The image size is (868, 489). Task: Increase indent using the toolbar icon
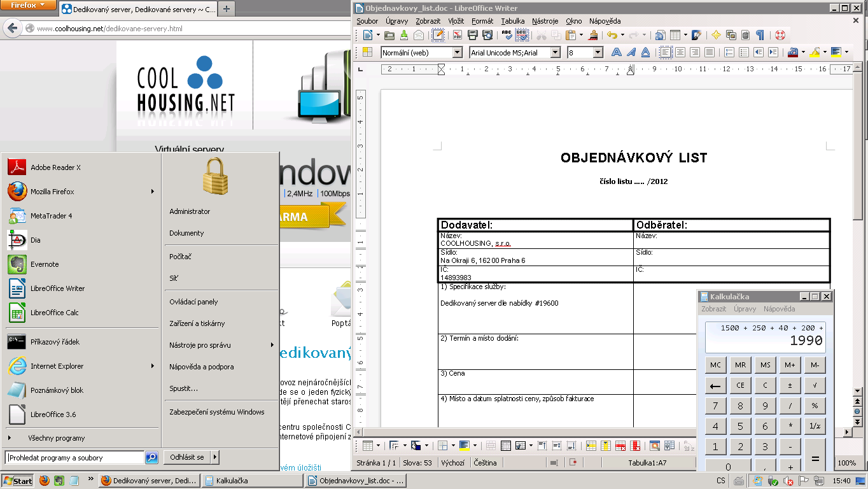point(773,52)
